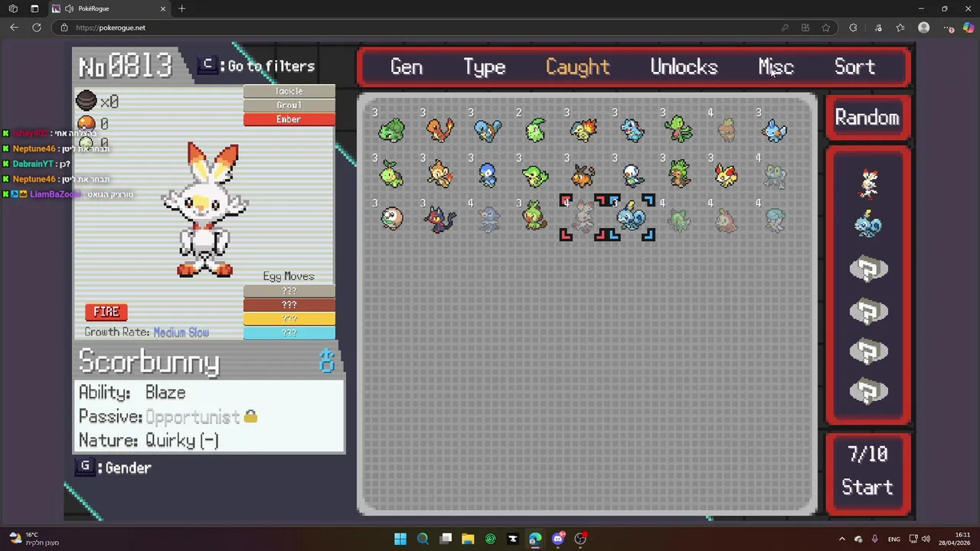Viewport: 980px width, 551px height.
Task: Open the Type filter dropdown
Action: coord(484,67)
